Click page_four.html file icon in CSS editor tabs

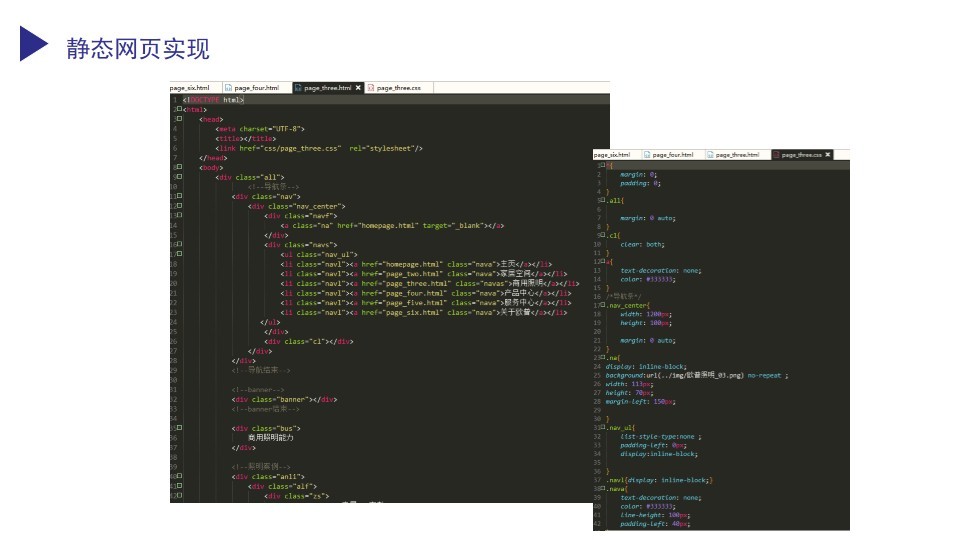pyautogui.click(x=646, y=154)
